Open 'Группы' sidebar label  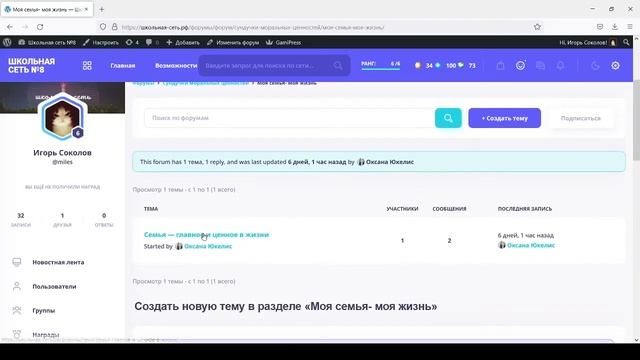click(44, 311)
